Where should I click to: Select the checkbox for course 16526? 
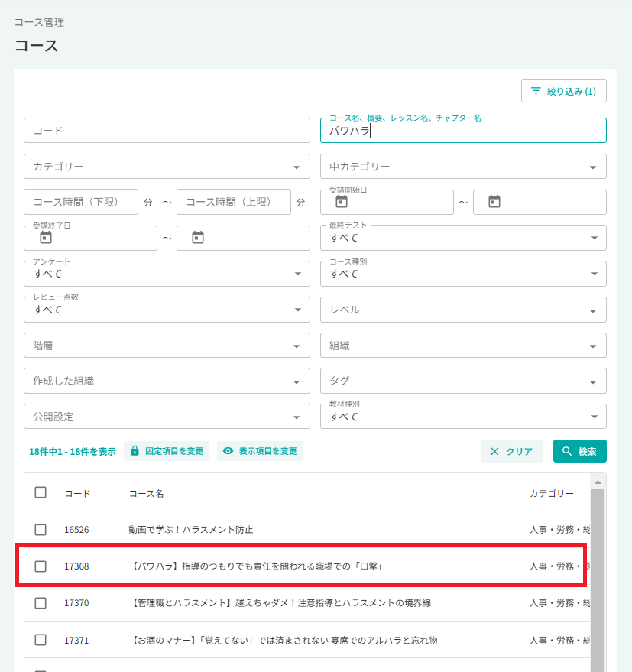(41, 530)
